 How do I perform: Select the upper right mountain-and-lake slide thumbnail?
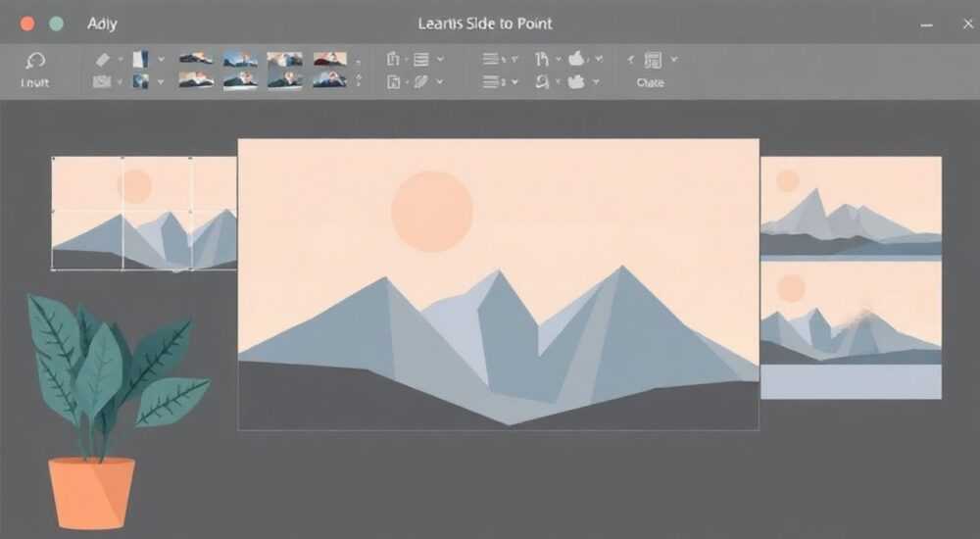click(852, 208)
